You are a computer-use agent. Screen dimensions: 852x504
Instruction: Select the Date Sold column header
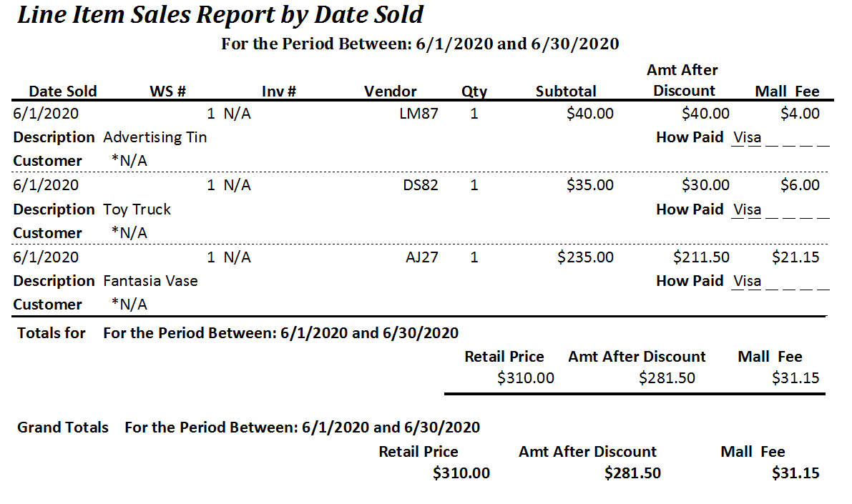[62, 91]
